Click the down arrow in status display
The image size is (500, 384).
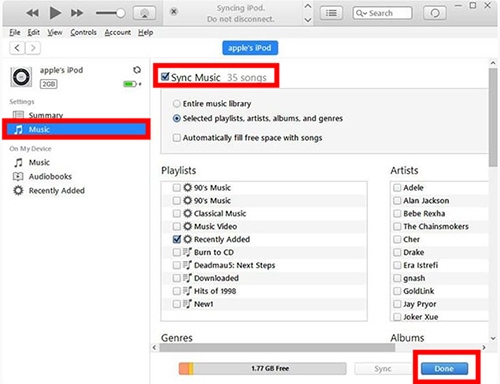(x=308, y=20)
